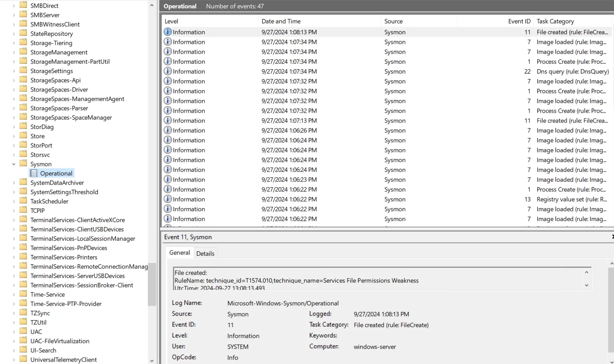Sort events by the Event ID column header

[519, 21]
